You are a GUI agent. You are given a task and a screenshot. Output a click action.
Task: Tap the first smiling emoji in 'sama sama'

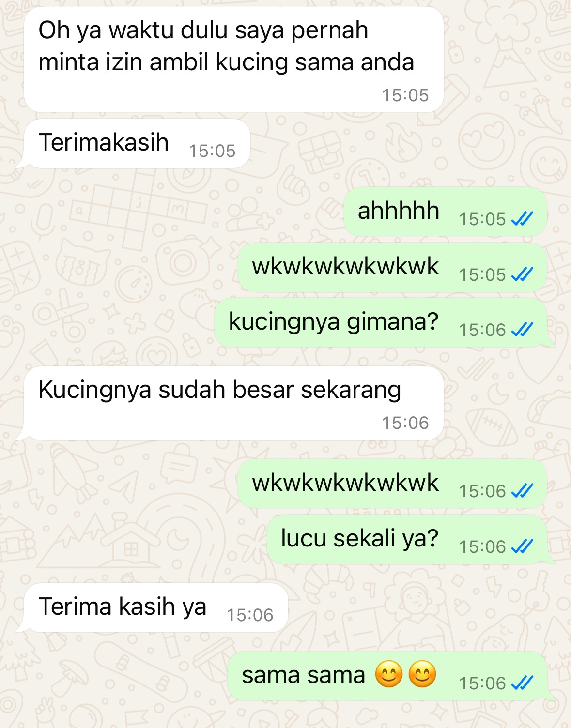tap(389, 674)
